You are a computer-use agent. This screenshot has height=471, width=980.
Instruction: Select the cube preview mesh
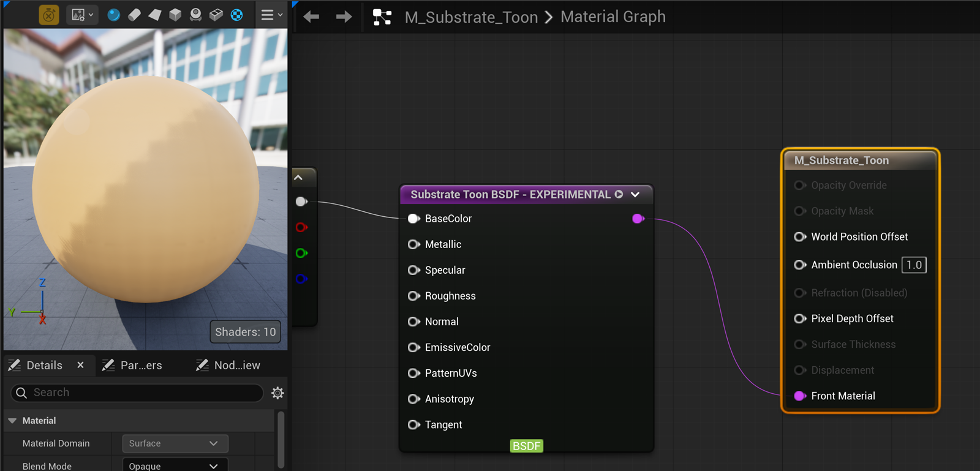click(x=175, y=15)
